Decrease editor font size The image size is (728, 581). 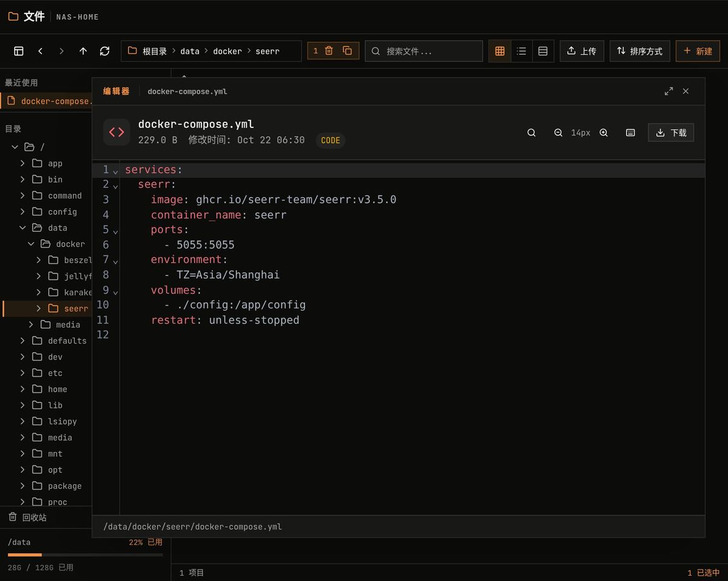[x=558, y=132]
